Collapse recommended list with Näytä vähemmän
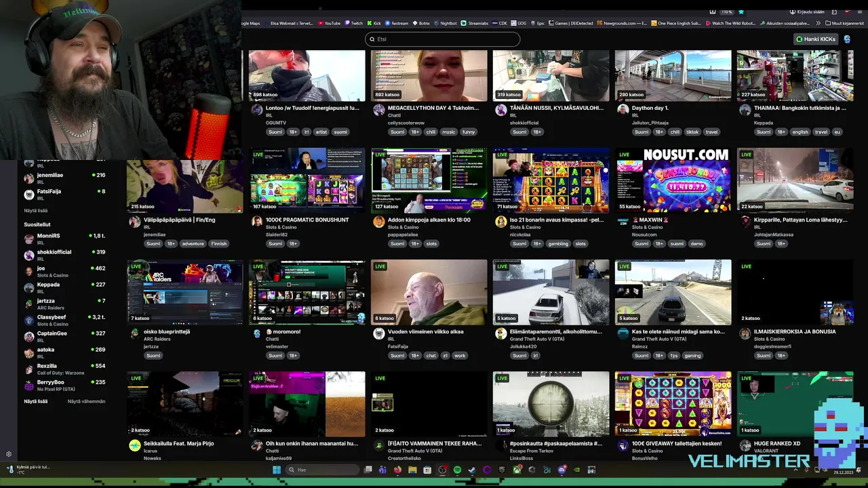The width and height of the screenshot is (868, 488). point(86,401)
